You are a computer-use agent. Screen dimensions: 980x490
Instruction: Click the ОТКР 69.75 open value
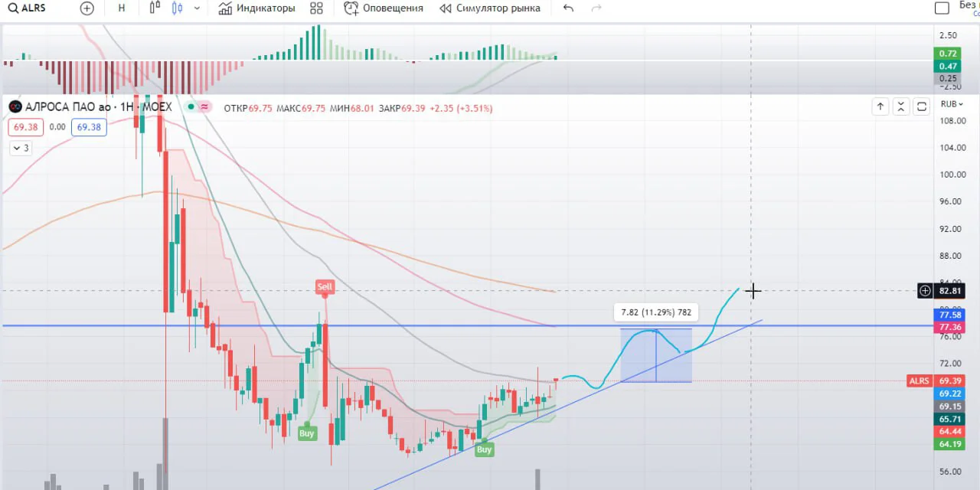click(x=248, y=108)
